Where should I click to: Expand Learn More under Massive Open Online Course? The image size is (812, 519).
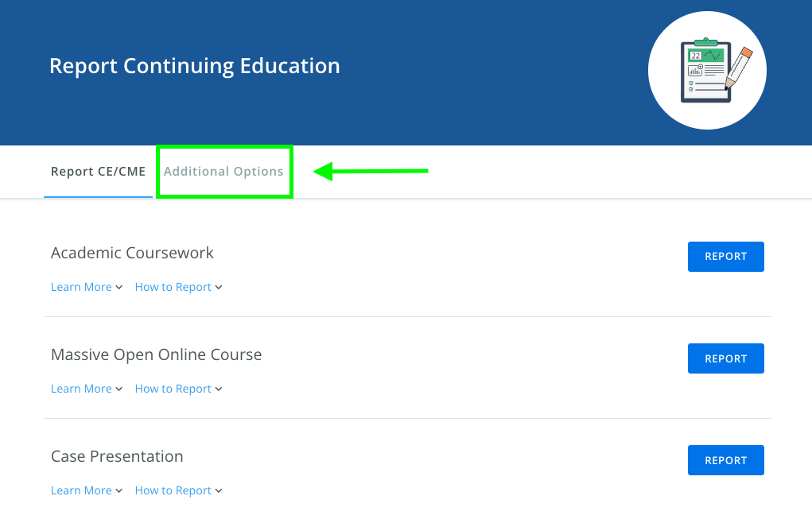click(x=86, y=389)
